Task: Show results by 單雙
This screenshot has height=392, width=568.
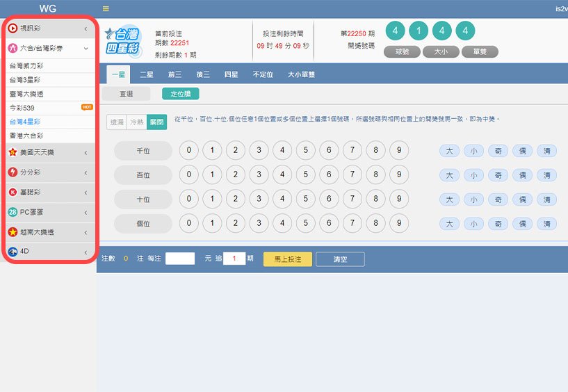Action: [480, 52]
